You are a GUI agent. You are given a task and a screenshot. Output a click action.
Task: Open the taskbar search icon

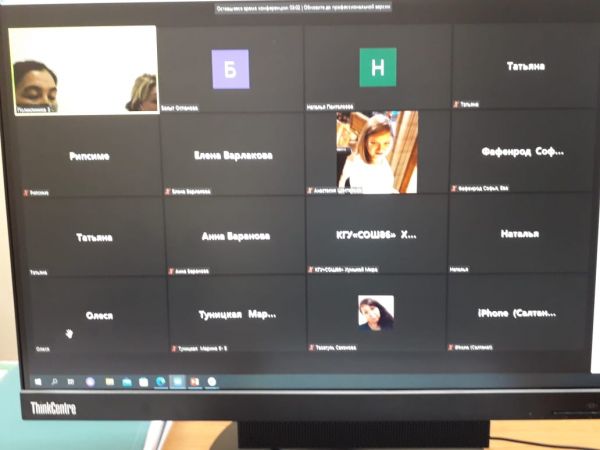click(x=54, y=381)
